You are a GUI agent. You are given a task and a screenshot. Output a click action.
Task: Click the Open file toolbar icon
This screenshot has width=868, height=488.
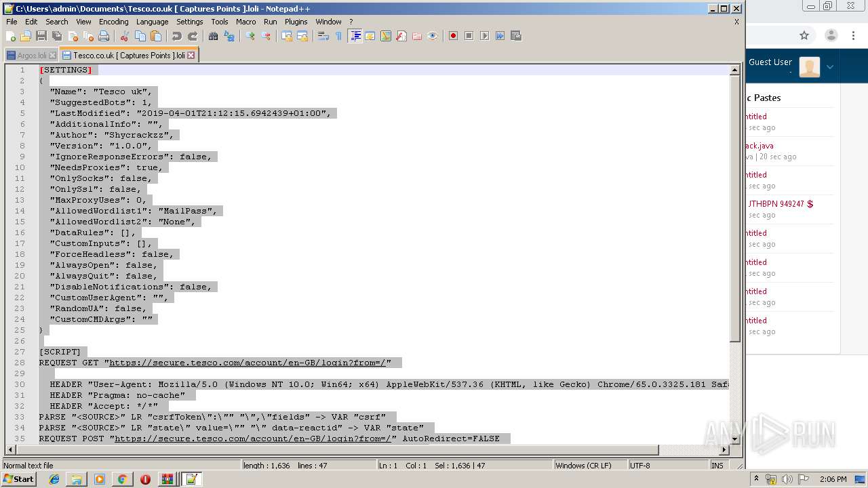pyautogui.click(x=26, y=36)
